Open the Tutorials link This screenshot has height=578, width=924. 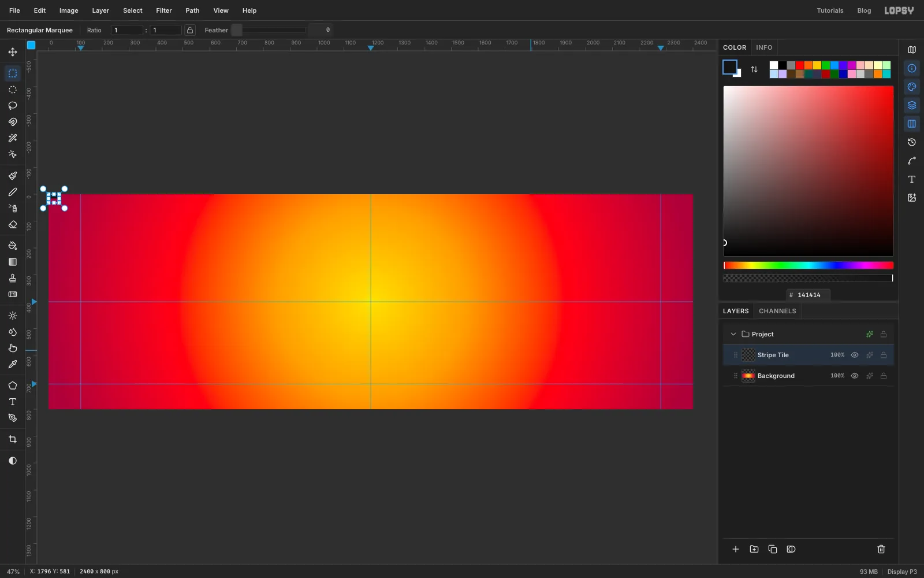click(x=830, y=10)
